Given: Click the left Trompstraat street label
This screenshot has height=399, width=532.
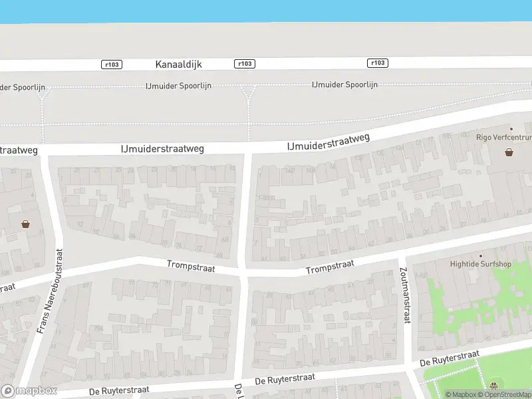Looking at the screenshot, I should [191, 267].
